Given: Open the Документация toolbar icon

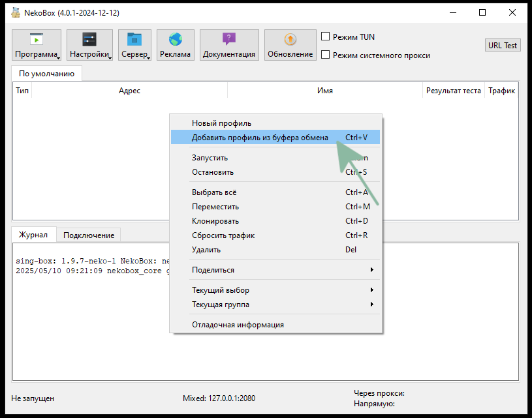Looking at the screenshot, I should coord(229,44).
